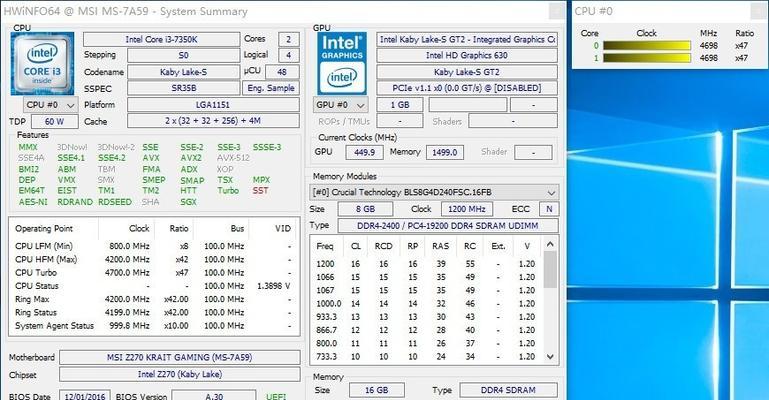Click the AVX2 feature label
The height and width of the screenshot is (400, 769).
(x=191, y=158)
